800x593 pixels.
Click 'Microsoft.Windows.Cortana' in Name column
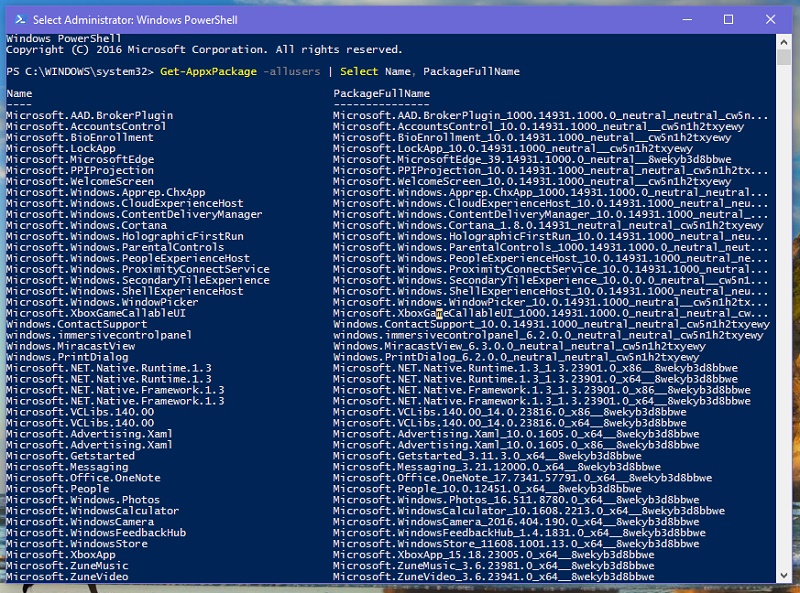[86, 226]
